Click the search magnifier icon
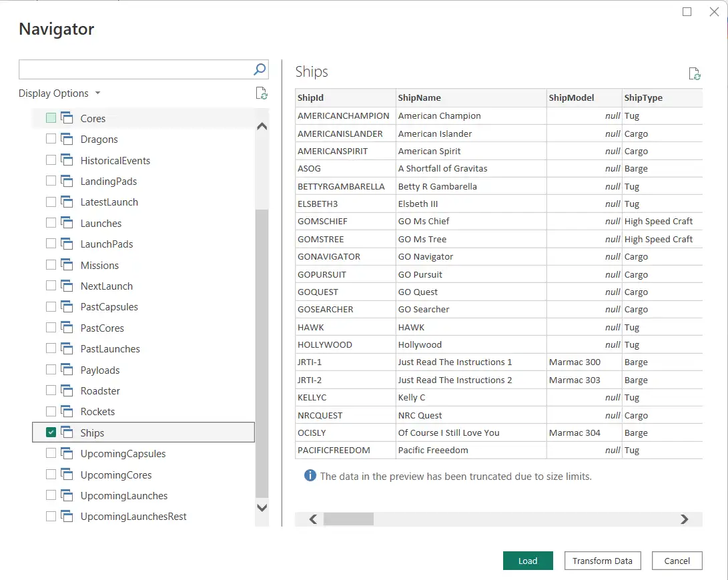This screenshot has width=728, height=580. coord(260,69)
